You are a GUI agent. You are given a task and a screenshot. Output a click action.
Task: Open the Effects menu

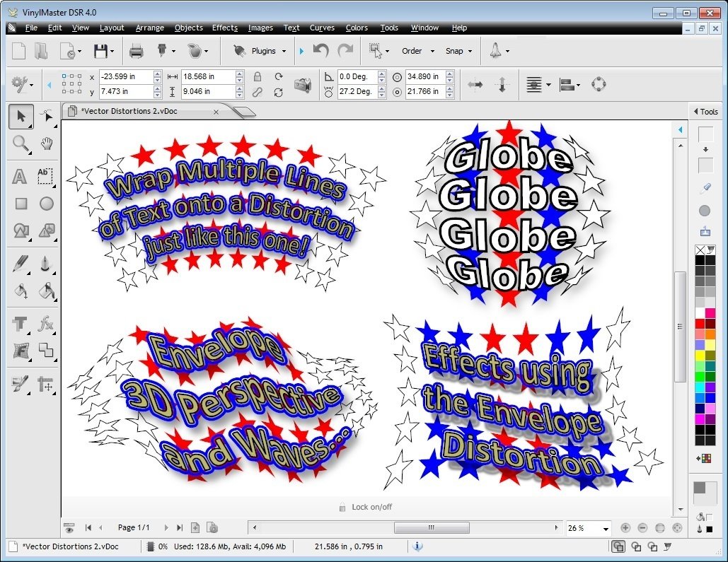click(224, 28)
